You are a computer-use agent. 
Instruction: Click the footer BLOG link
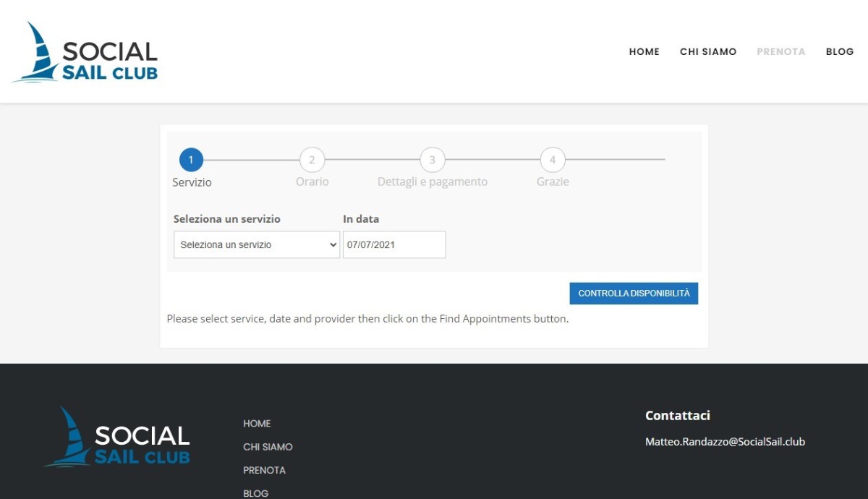(255, 493)
